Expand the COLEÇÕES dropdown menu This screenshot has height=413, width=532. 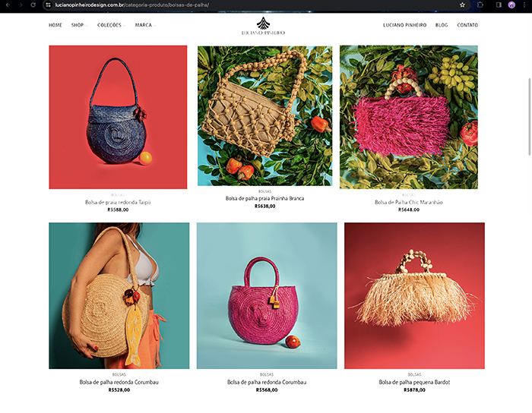click(x=111, y=25)
